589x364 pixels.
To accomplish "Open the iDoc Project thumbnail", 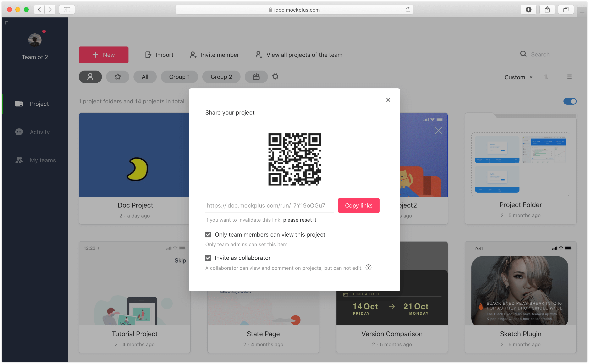I will 134,155.
